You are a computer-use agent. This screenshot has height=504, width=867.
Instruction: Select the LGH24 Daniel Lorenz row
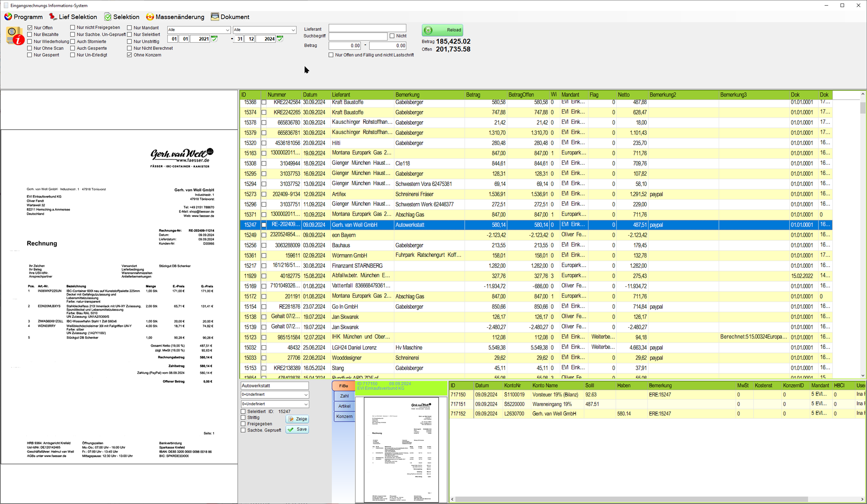(536, 347)
